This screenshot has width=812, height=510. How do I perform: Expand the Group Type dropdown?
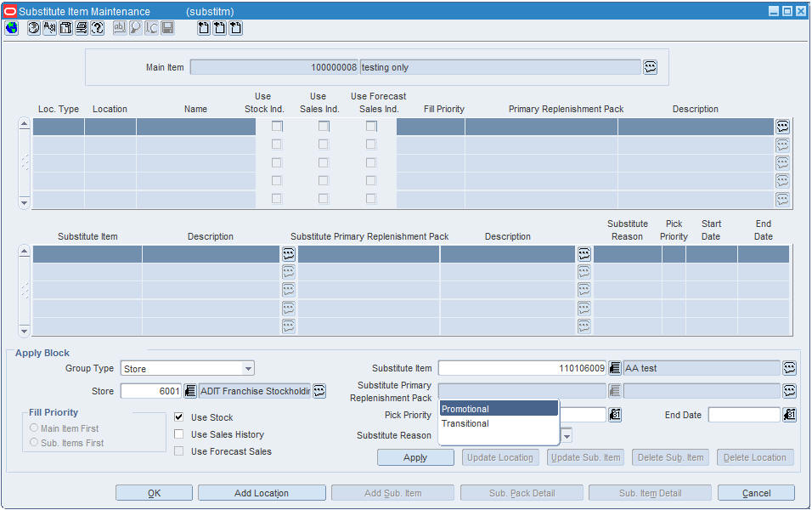point(249,369)
